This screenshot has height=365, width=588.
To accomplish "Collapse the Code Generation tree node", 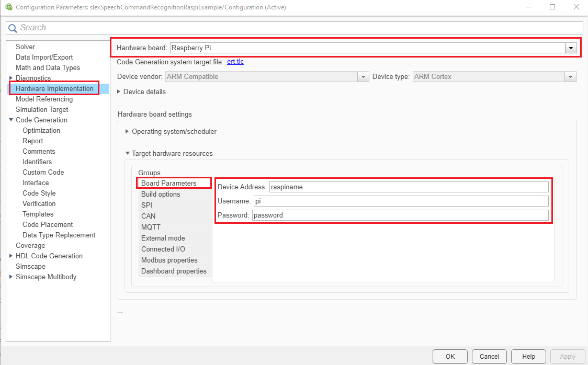I will pos(11,120).
